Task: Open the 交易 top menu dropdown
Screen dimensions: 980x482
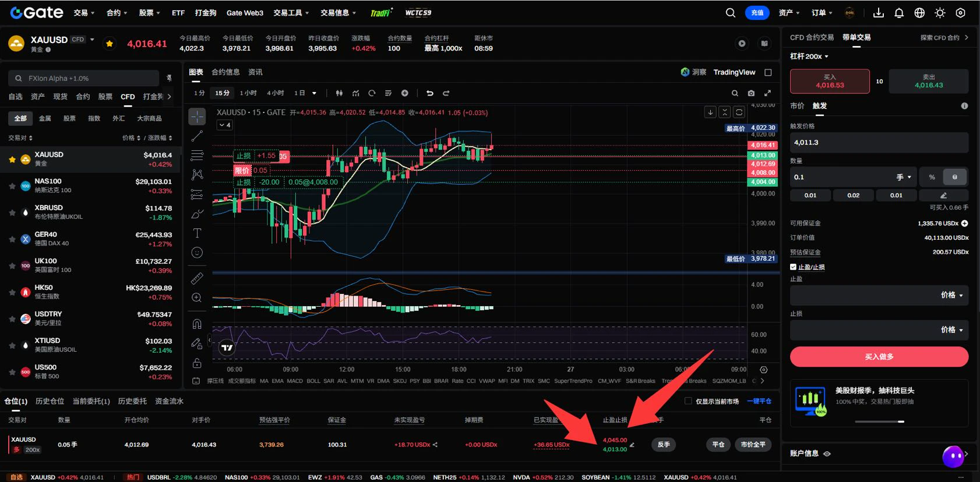Action: (84, 13)
